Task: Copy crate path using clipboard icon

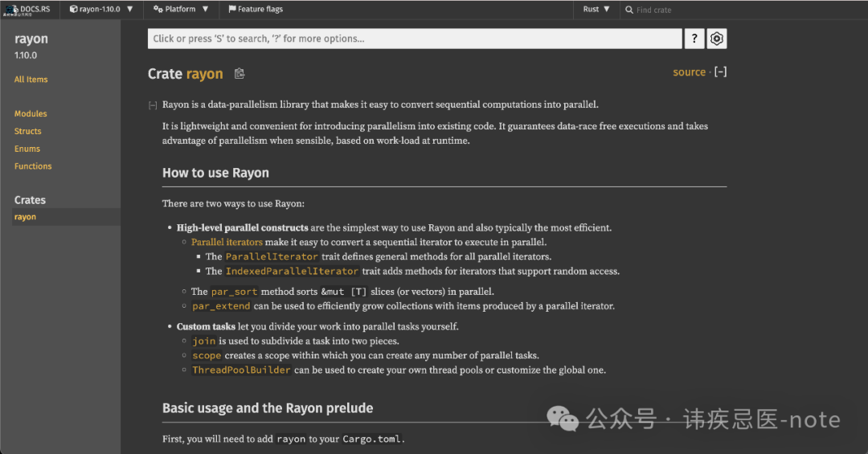Action: click(240, 74)
